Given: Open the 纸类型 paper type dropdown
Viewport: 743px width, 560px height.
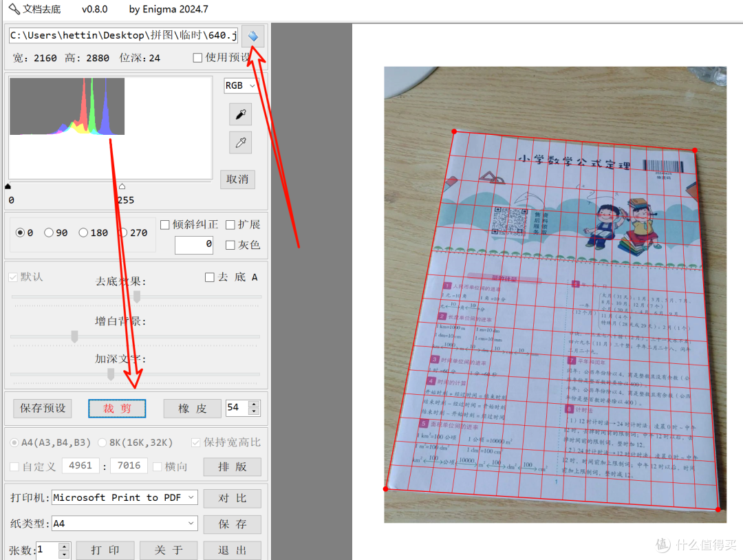Looking at the screenshot, I should (125, 524).
